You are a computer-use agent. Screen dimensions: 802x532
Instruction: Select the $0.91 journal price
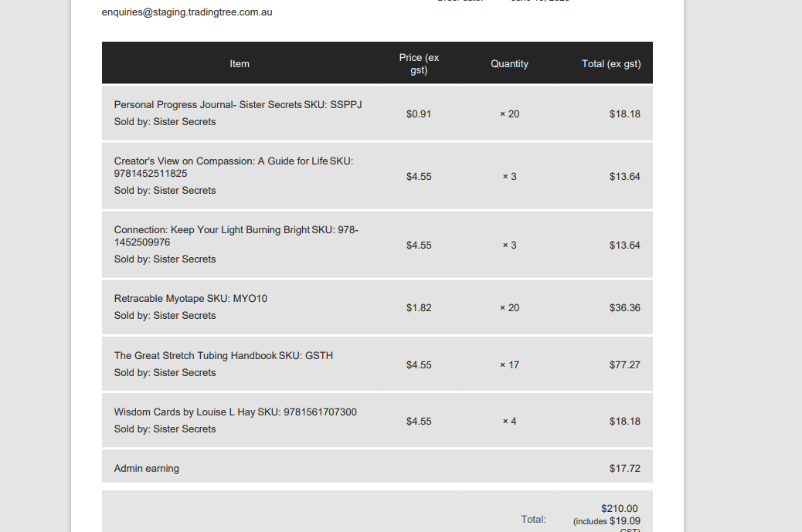pyautogui.click(x=419, y=114)
